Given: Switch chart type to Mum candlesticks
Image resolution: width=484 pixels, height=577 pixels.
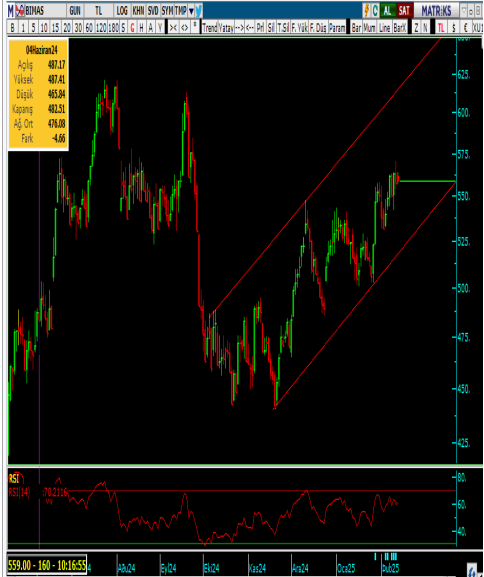Looking at the screenshot, I should point(370,27).
